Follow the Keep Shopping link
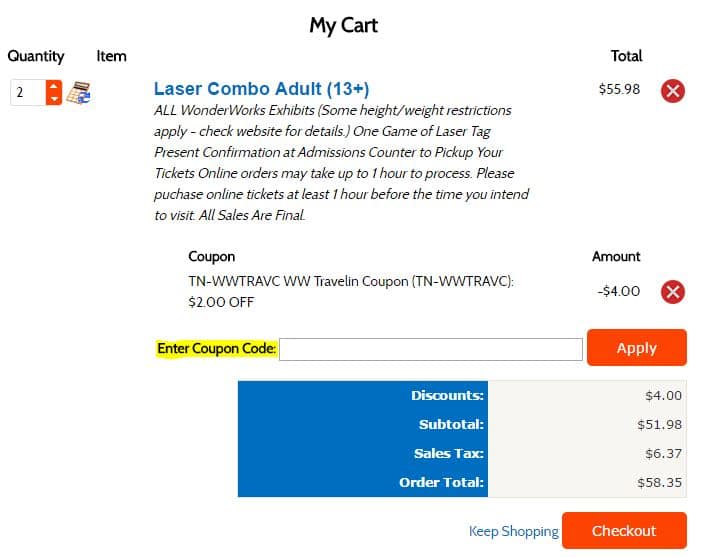The height and width of the screenshot is (557, 713). click(513, 531)
